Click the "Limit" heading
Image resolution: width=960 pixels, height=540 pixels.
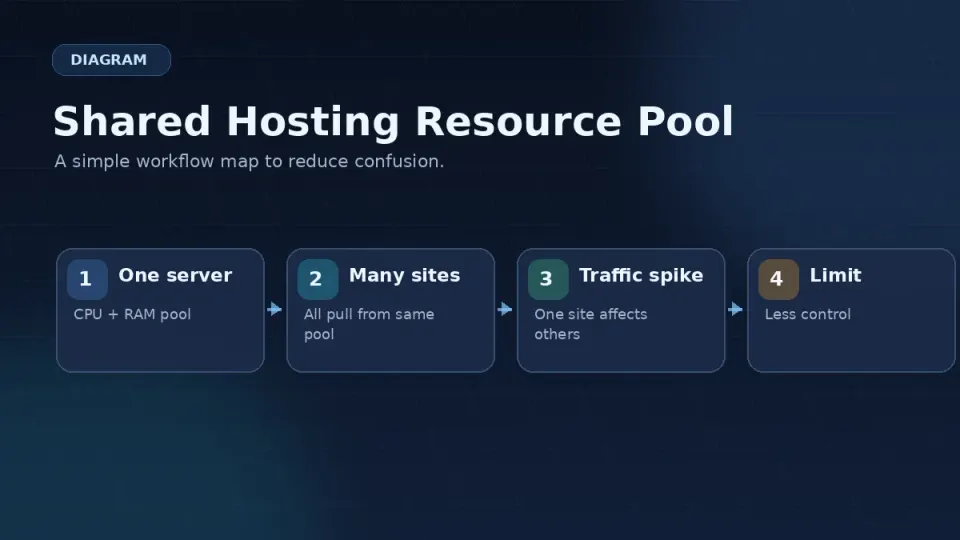point(835,276)
